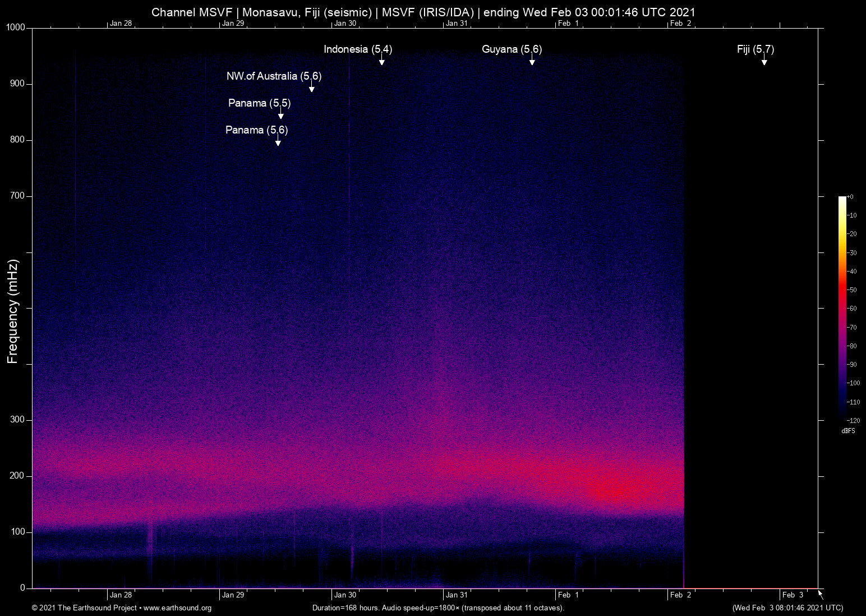Viewport: 866px width, 616px height.
Task: Click the spectrogram title for Channel MSVF
Action: 423,12
